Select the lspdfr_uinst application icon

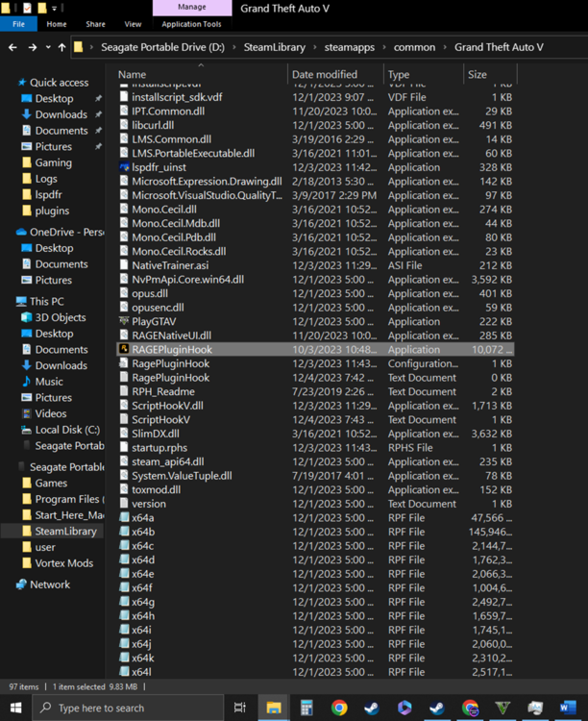pos(124,167)
